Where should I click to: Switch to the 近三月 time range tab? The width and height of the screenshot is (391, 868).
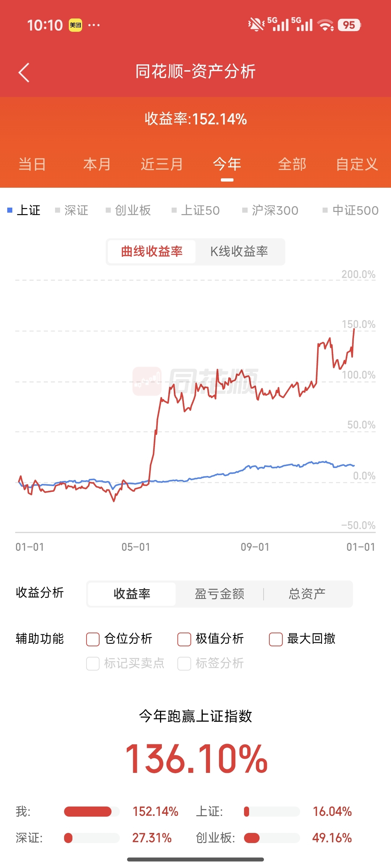pyautogui.click(x=162, y=165)
